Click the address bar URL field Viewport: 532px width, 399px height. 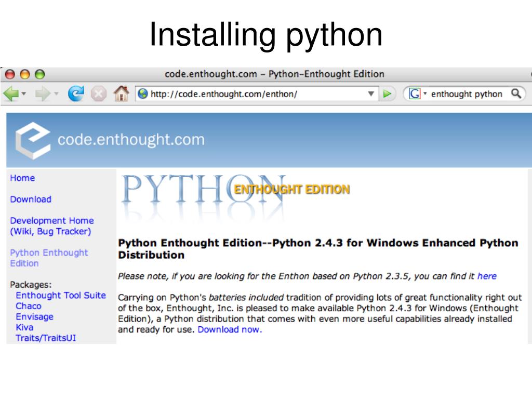tap(257, 94)
